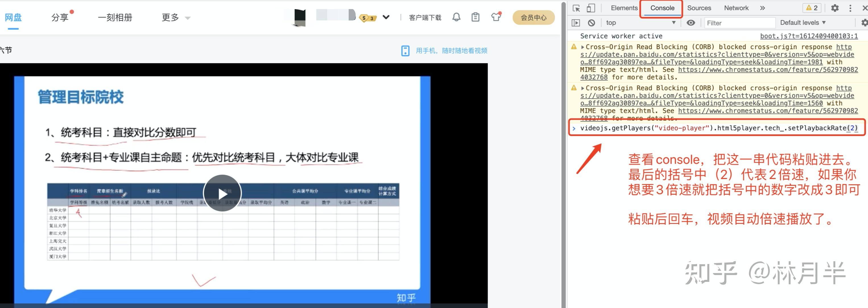
Task: Toggle device toolbar in DevTools
Action: tap(591, 8)
